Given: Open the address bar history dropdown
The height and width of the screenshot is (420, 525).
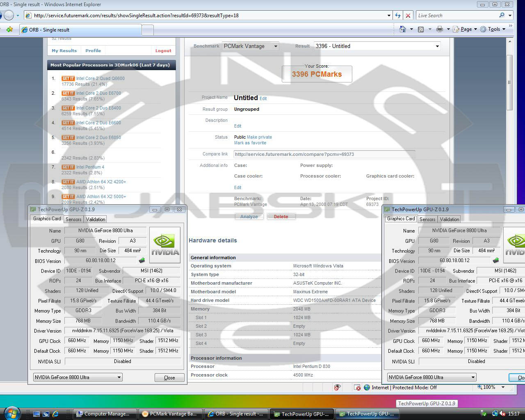Looking at the screenshot, I should [389, 16].
